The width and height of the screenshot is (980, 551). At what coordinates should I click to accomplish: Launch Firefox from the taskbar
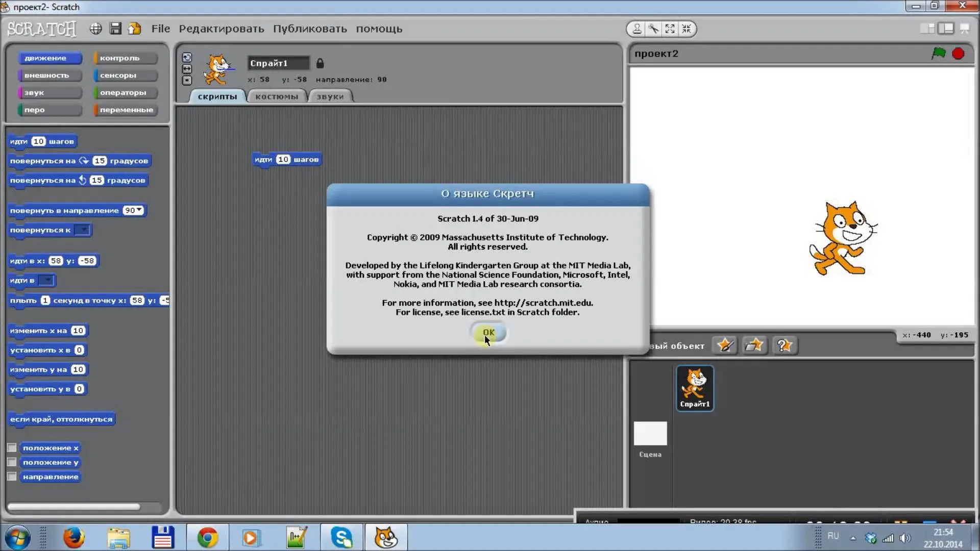pyautogui.click(x=74, y=538)
